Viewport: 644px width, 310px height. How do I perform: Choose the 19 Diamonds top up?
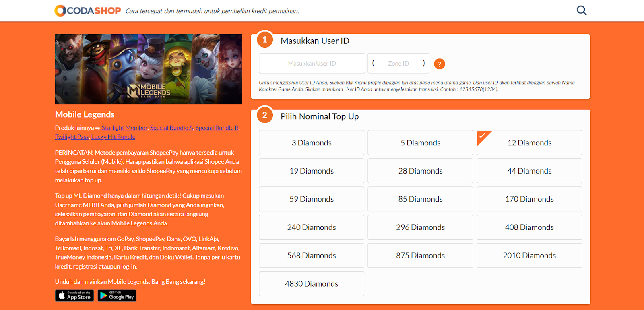coord(312,171)
